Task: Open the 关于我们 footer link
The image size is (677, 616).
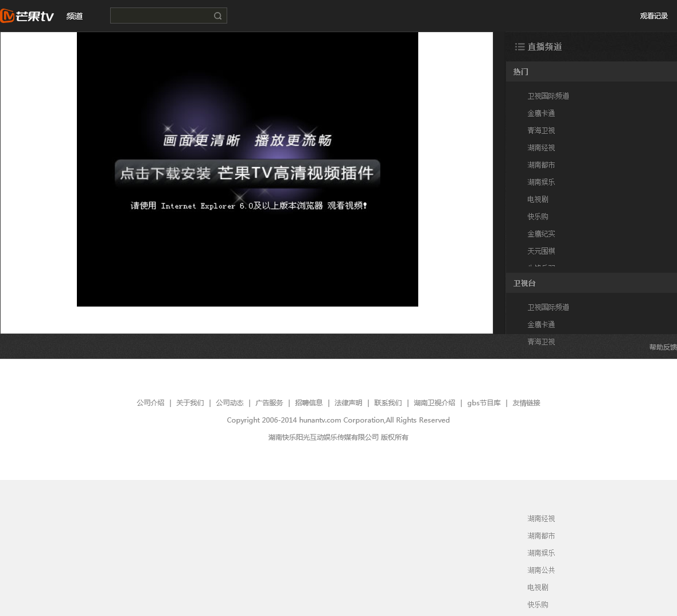Action: pyautogui.click(x=190, y=402)
